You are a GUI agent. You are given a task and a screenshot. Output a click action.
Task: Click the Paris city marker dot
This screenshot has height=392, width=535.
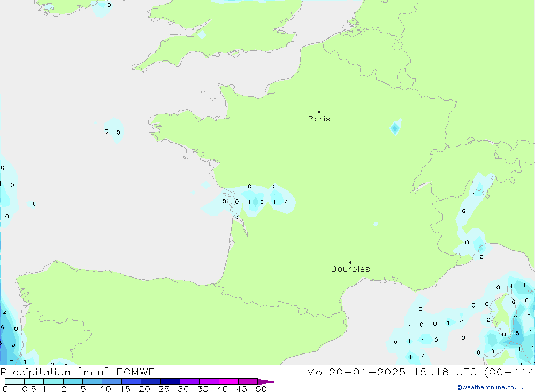pos(319,112)
